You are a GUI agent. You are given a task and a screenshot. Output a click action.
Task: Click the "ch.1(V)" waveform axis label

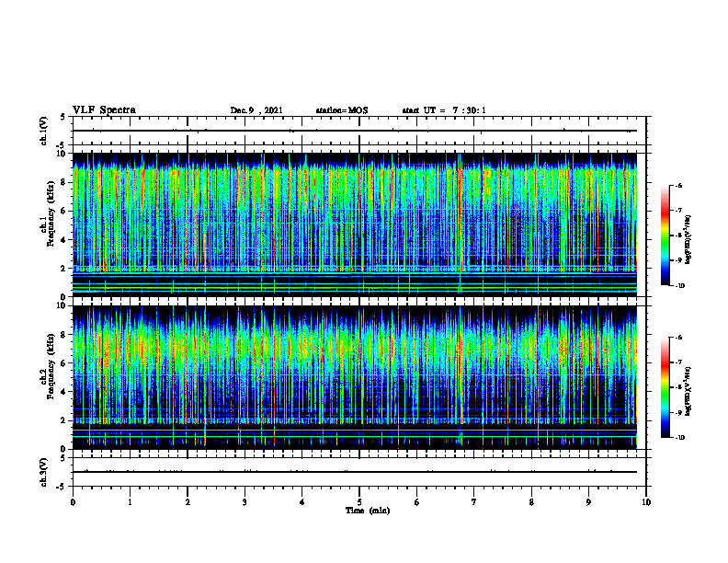click(x=43, y=131)
